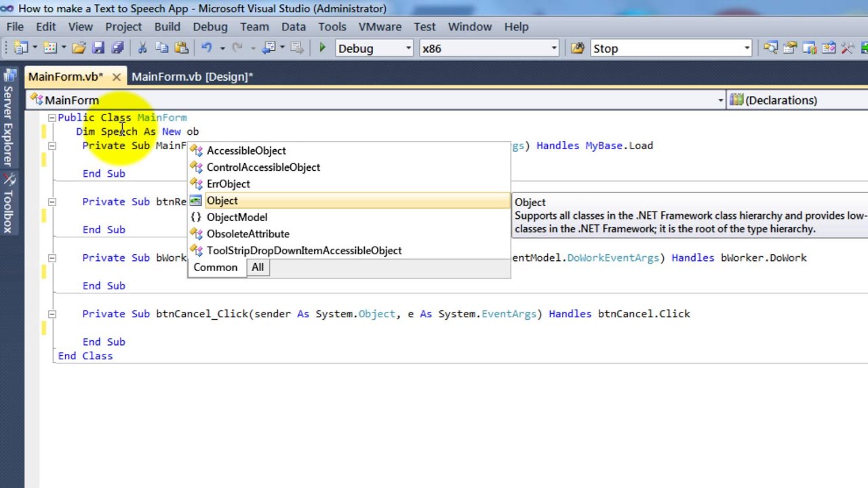Click the Paste clipboard icon
This screenshot has width=868, height=488.
click(181, 48)
